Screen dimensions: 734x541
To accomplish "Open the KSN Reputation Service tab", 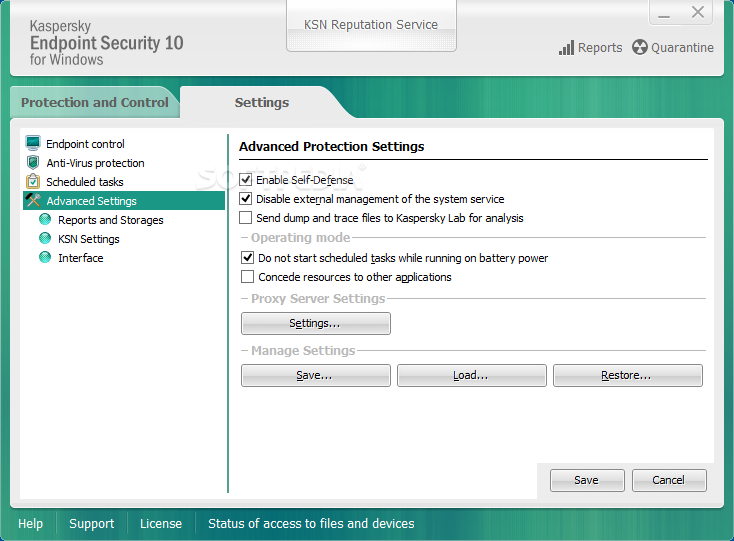I will point(371,25).
